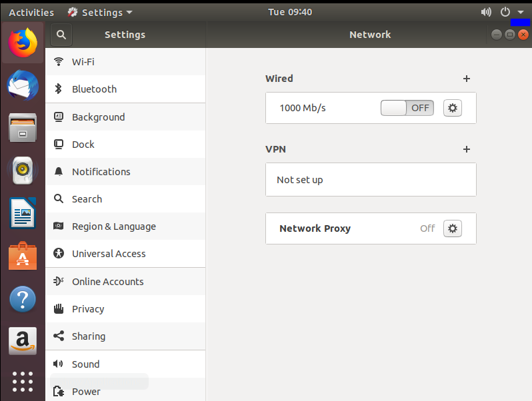
Task: Select Bluetooth settings panel
Action: pos(125,89)
